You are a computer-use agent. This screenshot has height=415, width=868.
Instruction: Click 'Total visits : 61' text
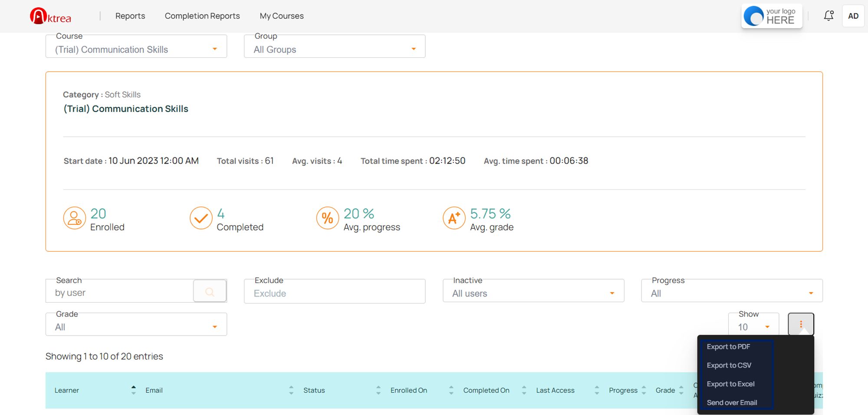(245, 161)
